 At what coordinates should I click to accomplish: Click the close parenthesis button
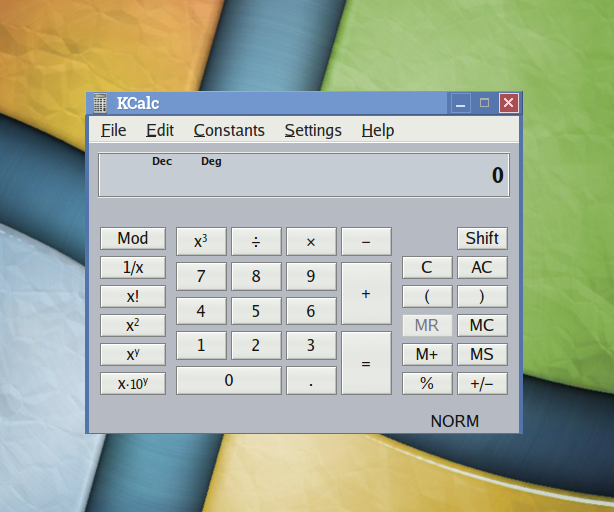[482, 296]
